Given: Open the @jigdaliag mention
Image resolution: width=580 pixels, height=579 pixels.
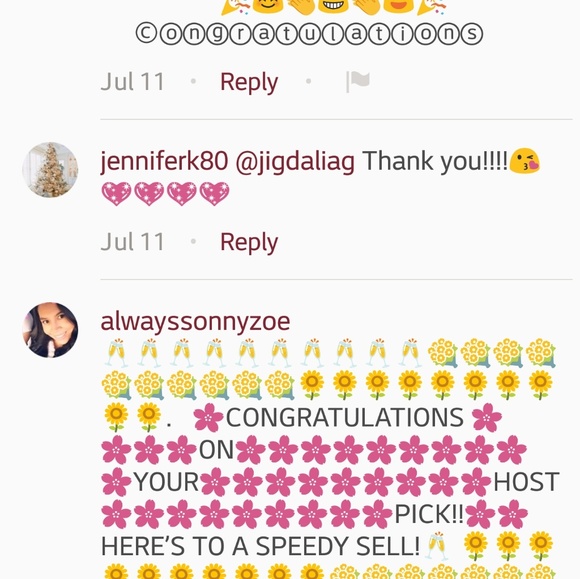Looking at the screenshot, I should coord(295,162).
